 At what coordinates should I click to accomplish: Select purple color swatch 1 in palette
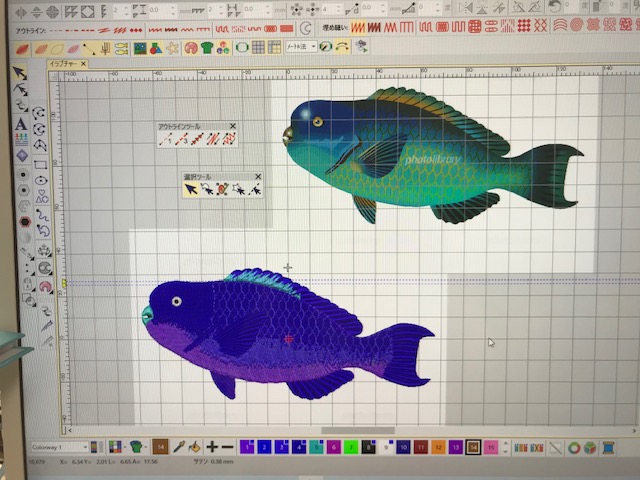[247, 447]
